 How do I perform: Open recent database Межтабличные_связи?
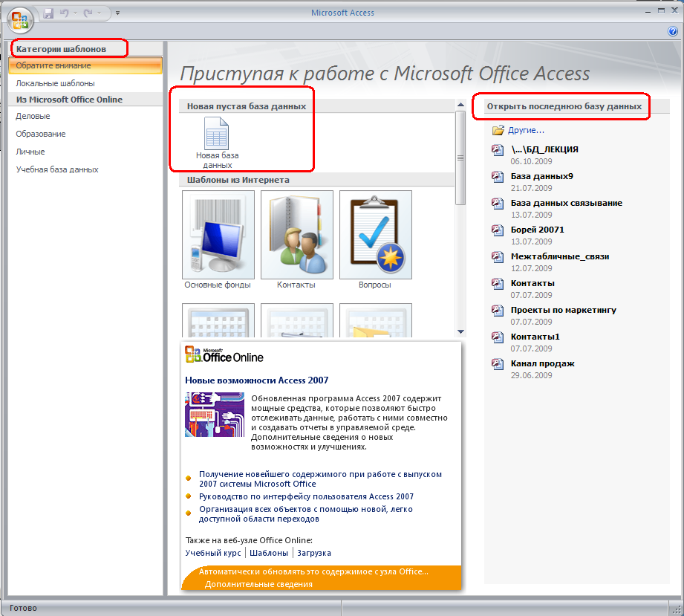point(560,256)
